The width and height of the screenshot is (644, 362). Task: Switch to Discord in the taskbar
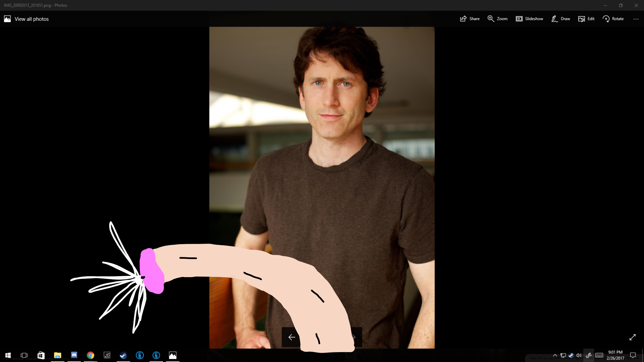74,355
